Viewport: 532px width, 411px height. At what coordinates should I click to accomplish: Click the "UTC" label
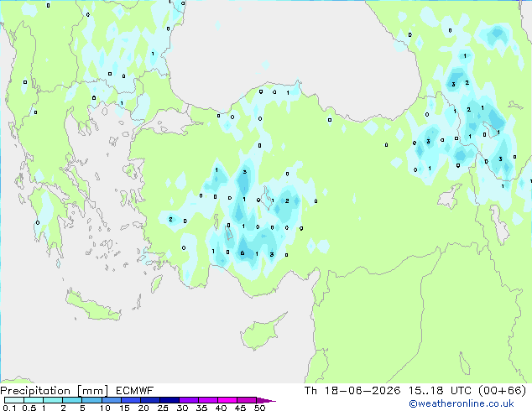click(461, 391)
